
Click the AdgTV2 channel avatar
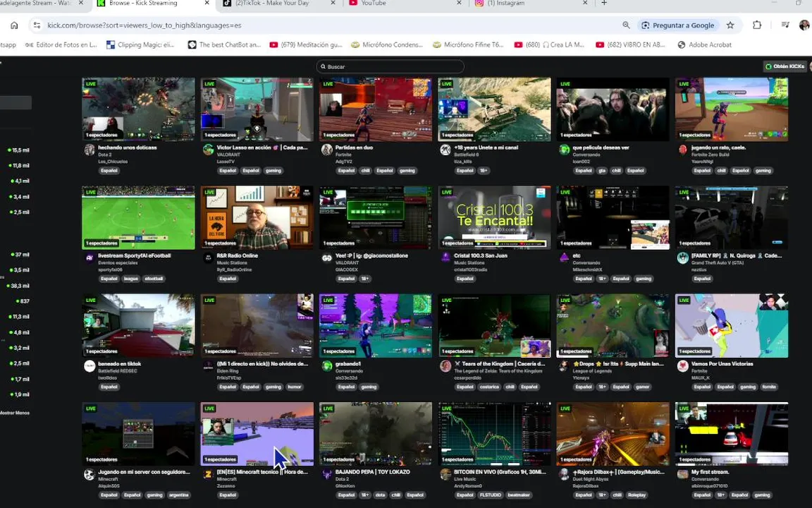point(327,150)
